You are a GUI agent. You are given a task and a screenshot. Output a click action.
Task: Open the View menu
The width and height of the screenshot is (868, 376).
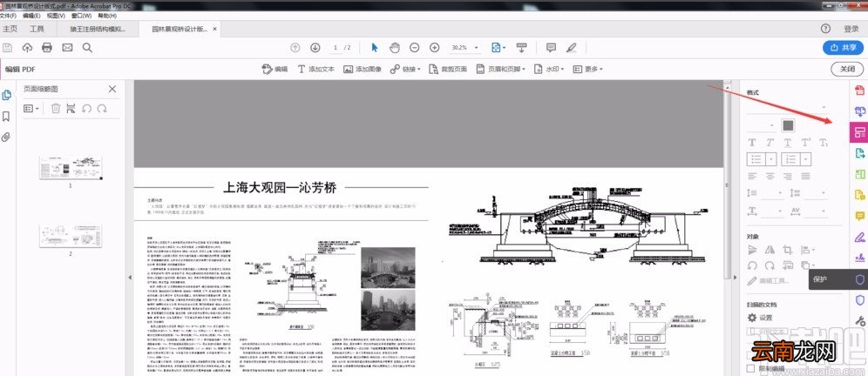click(56, 16)
